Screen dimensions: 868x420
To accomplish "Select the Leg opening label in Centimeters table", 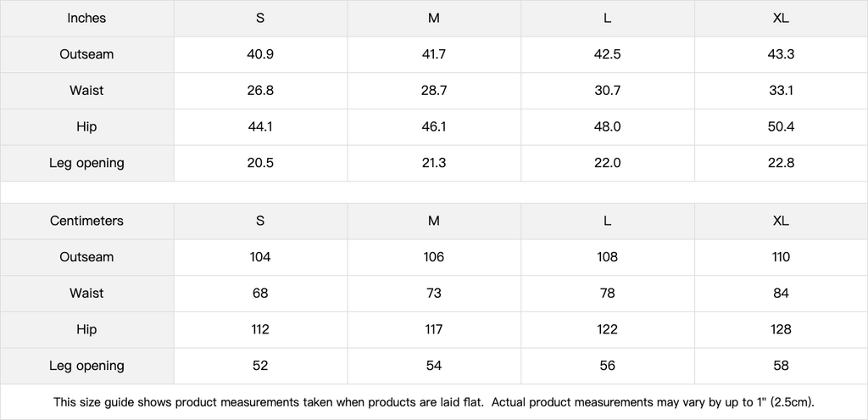I will [x=86, y=366].
